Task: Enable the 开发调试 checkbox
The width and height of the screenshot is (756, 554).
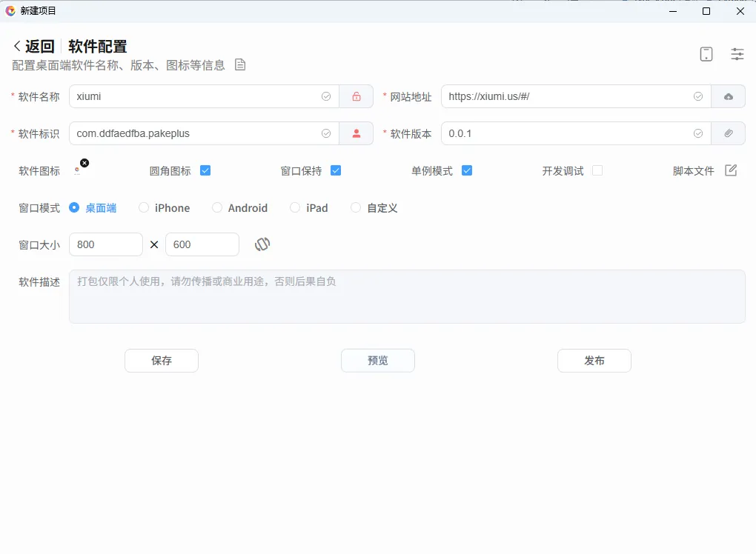Action: [x=597, y=170]
